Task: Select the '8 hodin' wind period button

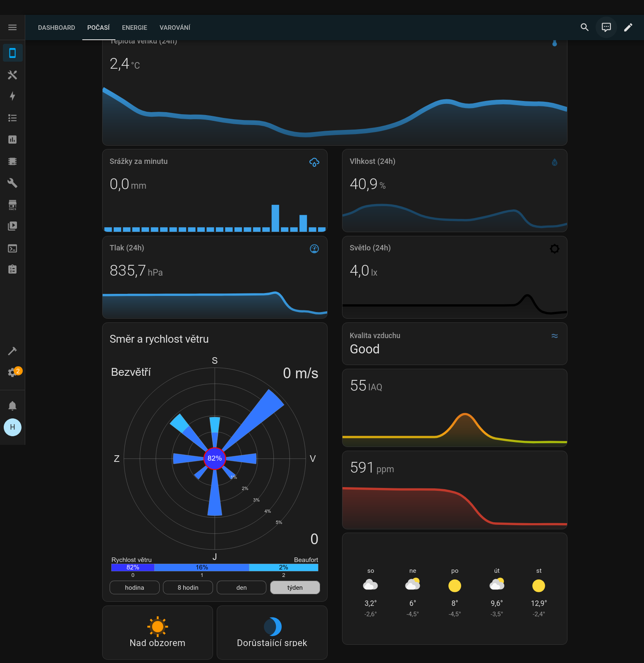Action: (x=188, y=587)
